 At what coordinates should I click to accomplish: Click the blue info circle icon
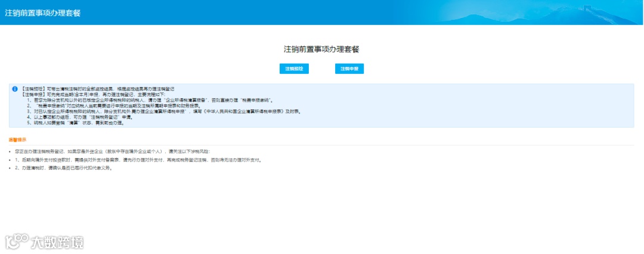(15, 89)
